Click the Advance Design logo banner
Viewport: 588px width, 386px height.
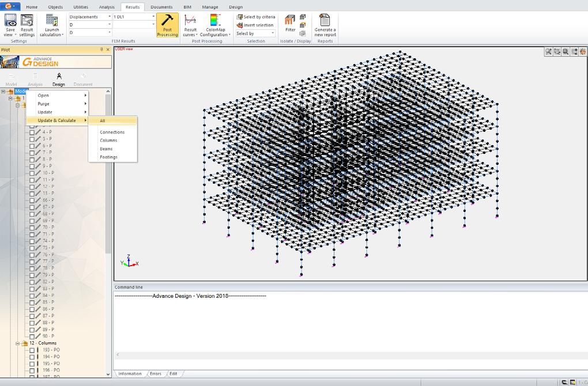point(56,62)
